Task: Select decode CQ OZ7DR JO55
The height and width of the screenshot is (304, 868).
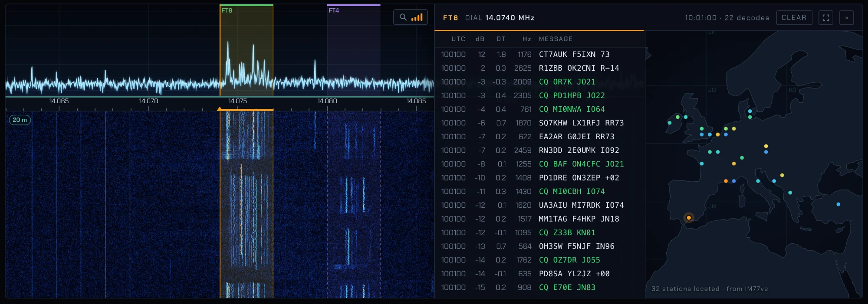Action: [x=539, y=260]
